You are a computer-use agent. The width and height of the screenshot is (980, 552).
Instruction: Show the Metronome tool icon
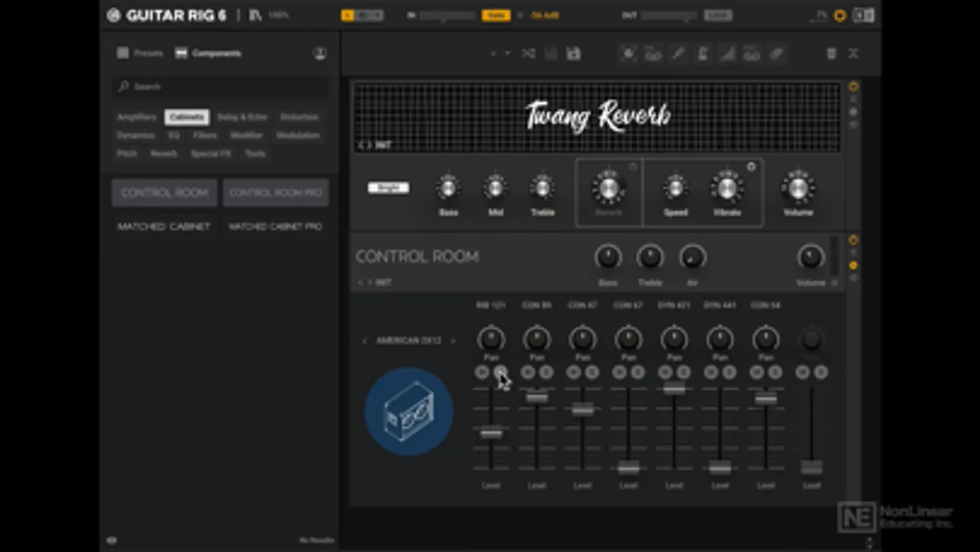702,54
